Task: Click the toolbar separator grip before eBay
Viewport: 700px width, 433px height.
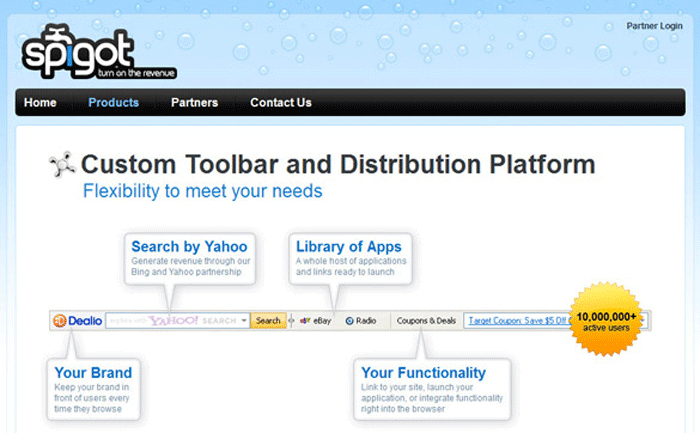Action: (291, 321)
